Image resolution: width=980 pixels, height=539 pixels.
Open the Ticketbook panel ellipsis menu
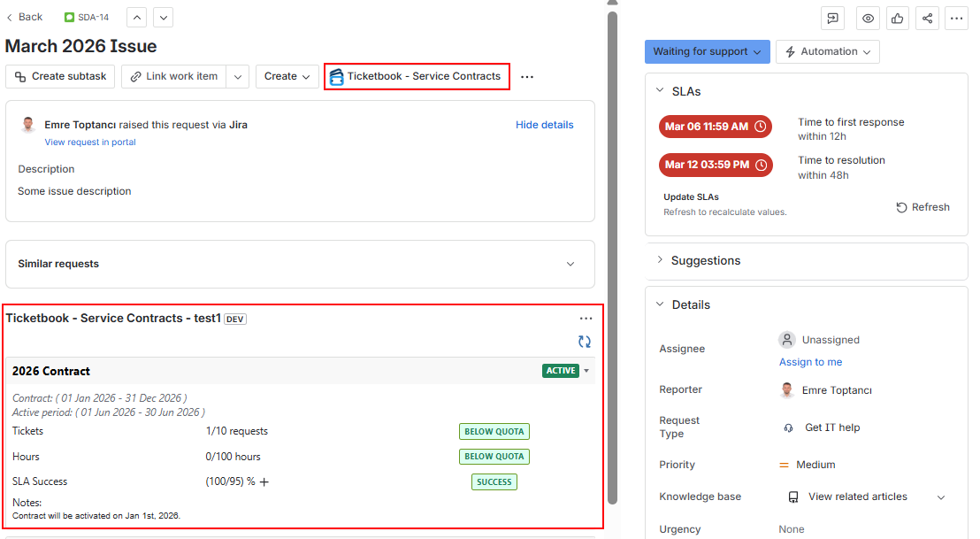click(586, 319)
